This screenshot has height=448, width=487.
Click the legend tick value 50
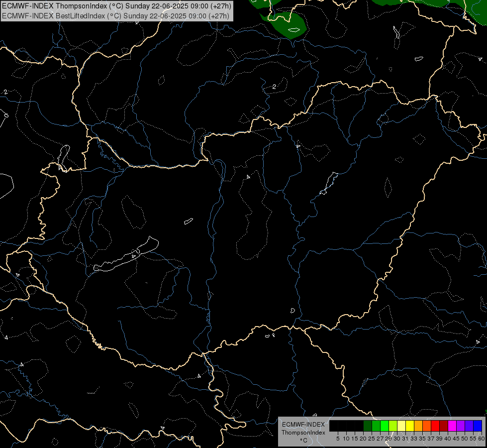click(x=464, y=439)
